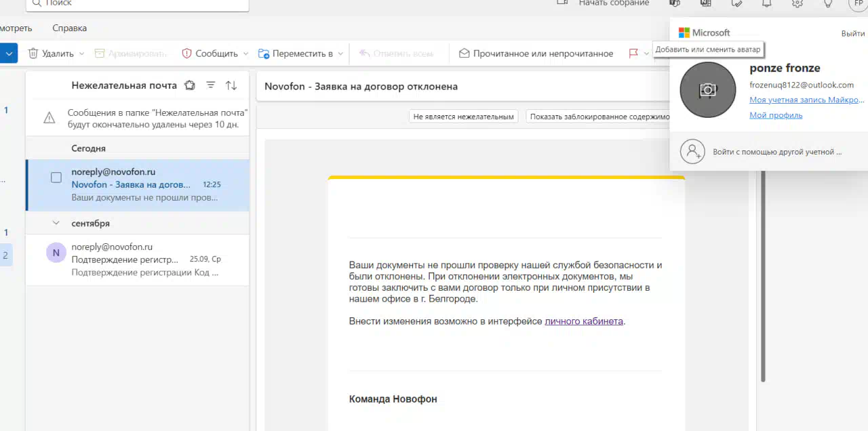Open the view tab ending in мотреть
Screen dimensions: 868x431
click(x=16, y=28)
